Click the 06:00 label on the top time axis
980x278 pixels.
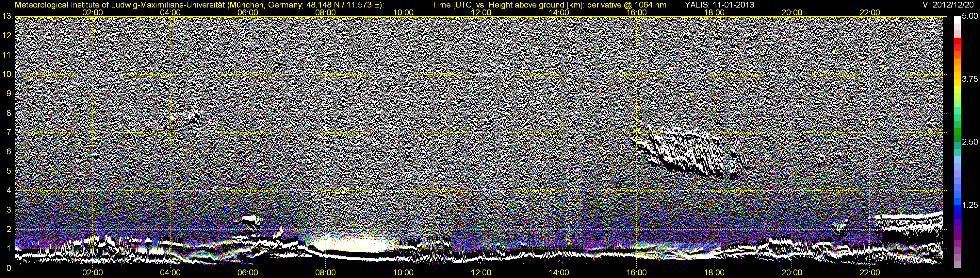(x=248, y=12)
